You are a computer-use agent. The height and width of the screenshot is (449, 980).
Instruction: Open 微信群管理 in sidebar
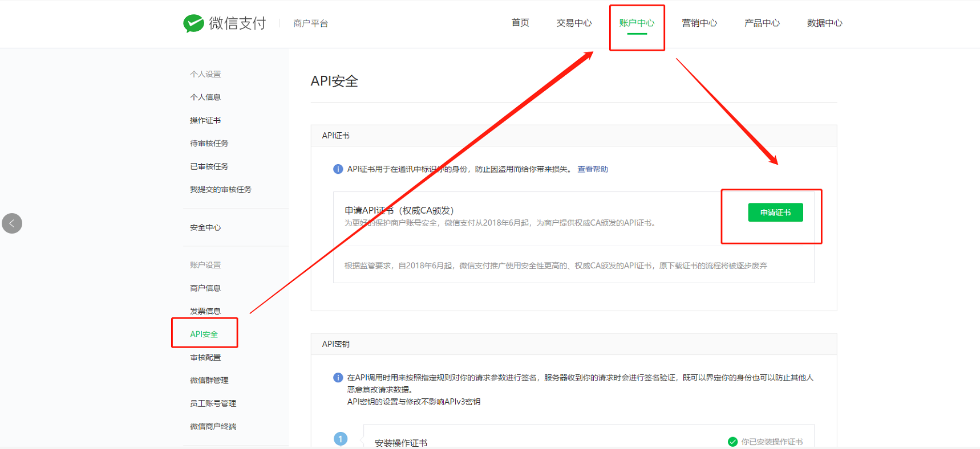pos(209,381)
